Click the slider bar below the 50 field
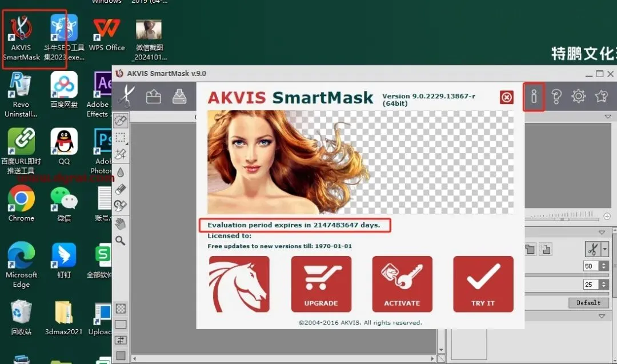 tap(567, 275)
